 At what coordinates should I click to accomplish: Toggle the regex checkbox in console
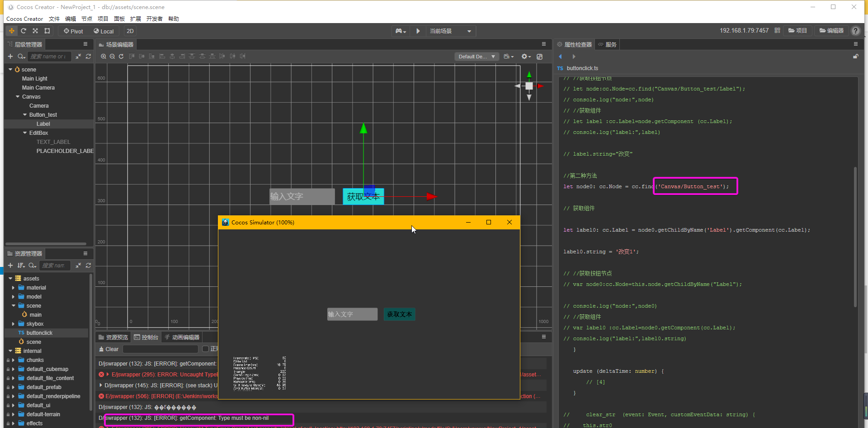pos(206,349)
